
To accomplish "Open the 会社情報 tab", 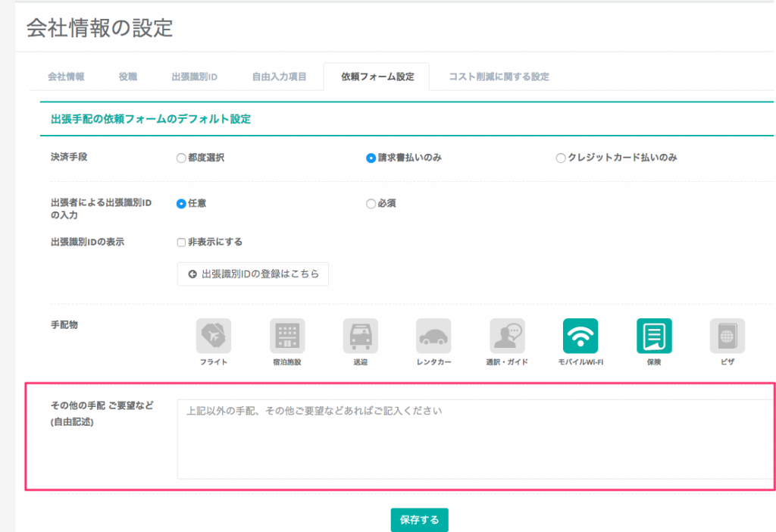I will pyautogui.click(x=66, y=77).
